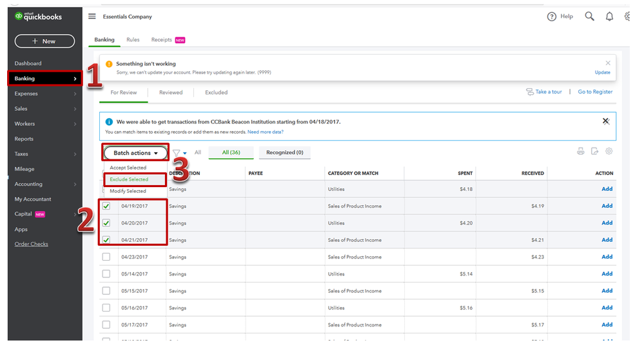Open table settings gear icon
Image resolution: width=644 pixels, height=360 pixels.
tap(609, 152)
